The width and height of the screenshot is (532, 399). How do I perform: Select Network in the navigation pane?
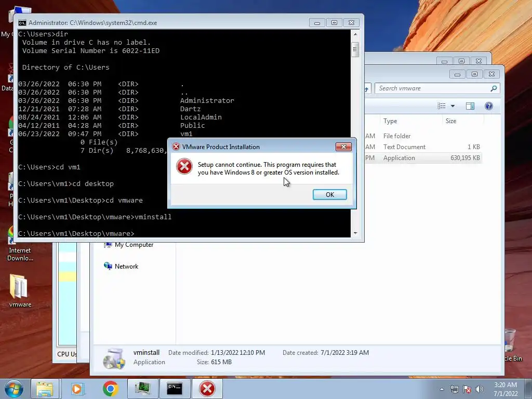pyautogui.click(x=121, y=267)
